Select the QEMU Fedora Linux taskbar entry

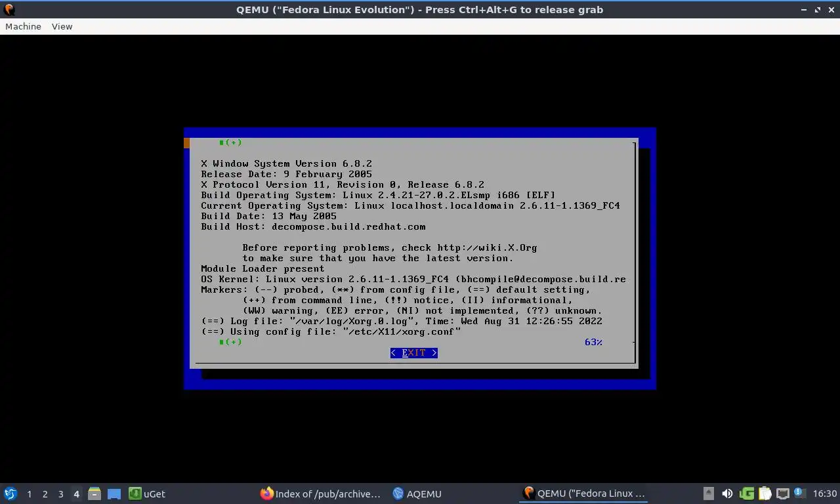pyautogui.click(x=585, y=493)
